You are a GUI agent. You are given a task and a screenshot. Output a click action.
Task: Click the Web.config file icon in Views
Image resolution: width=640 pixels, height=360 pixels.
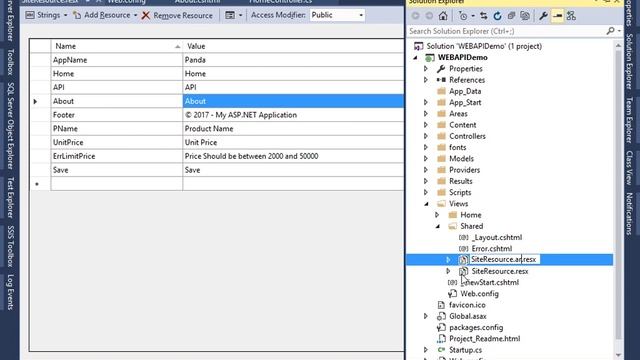coord(452,293)
